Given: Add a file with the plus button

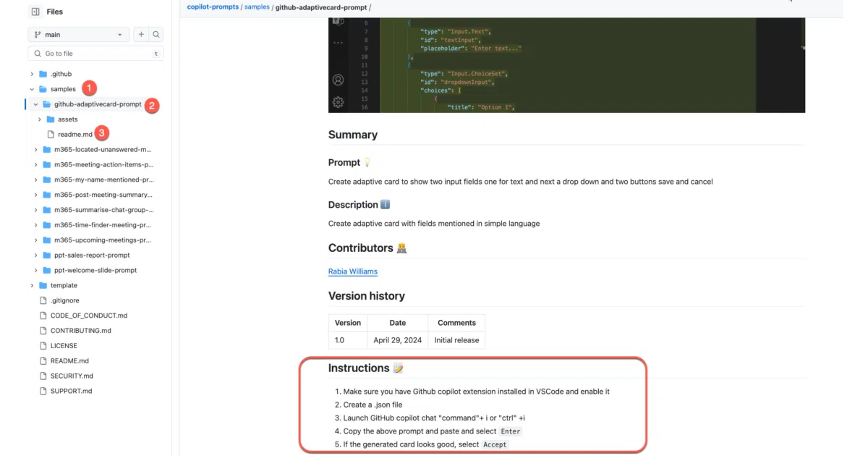Looking at the screenshot, I should pos(141,35).
